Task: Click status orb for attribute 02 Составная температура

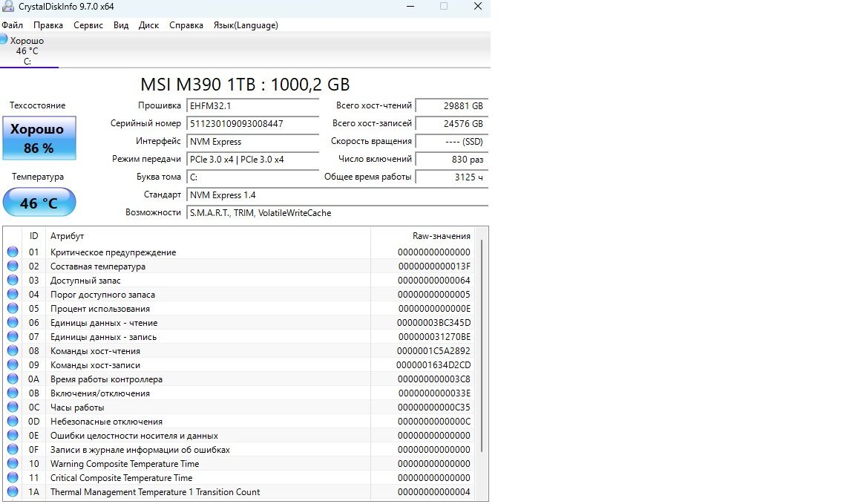Action: pyautogui.click(x=13, y=266)
